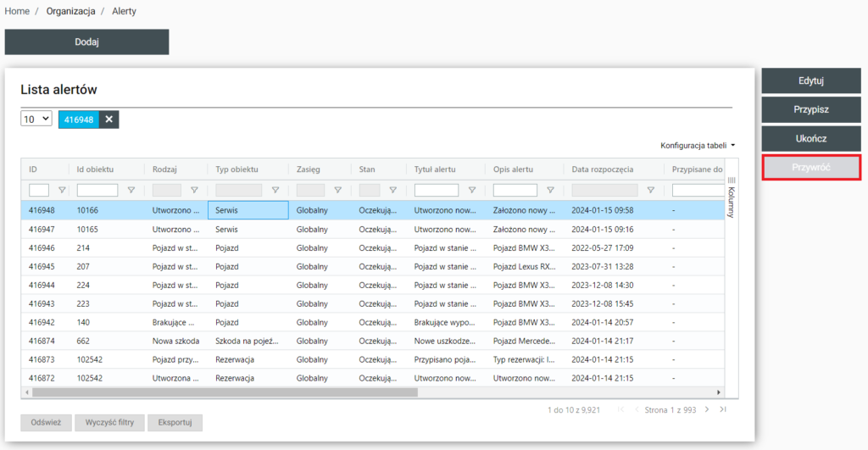868x450 pixels.
Task: Click the Edytuj button
Action: pos(810,81)
